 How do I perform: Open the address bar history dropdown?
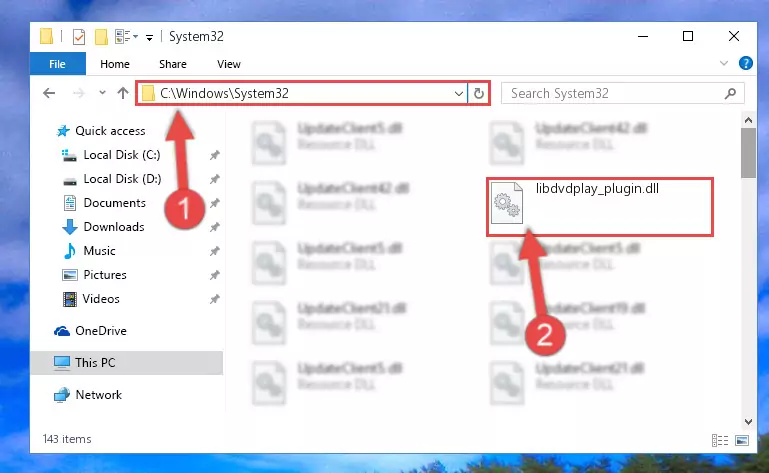(459, 93)
